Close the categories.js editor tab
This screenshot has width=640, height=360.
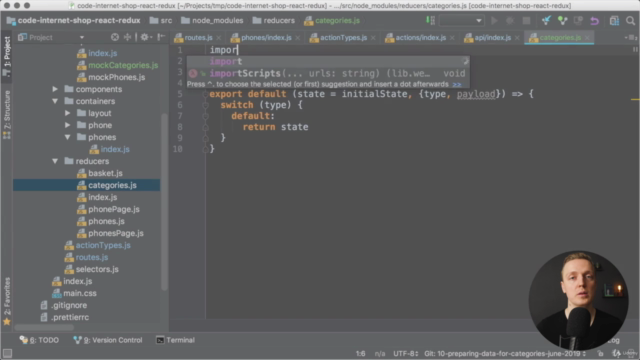[x=587, y=38]
